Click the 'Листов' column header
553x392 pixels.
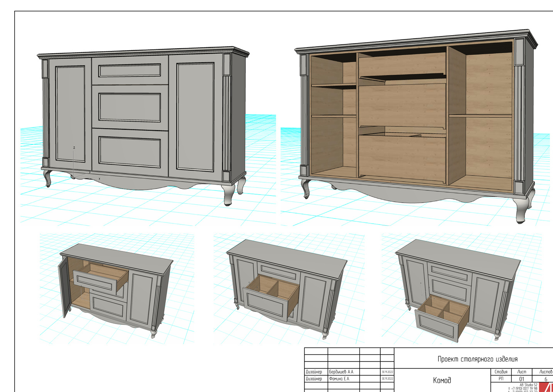pos(546,372)
